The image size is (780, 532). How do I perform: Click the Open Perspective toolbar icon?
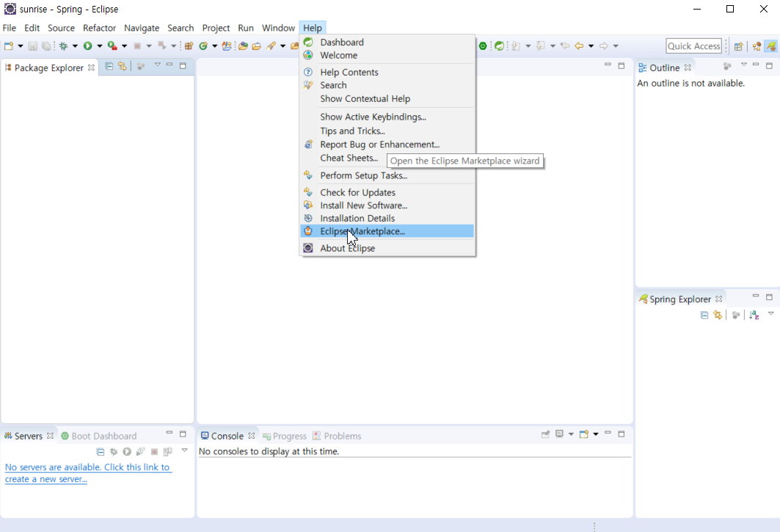[x=739, y=45]
